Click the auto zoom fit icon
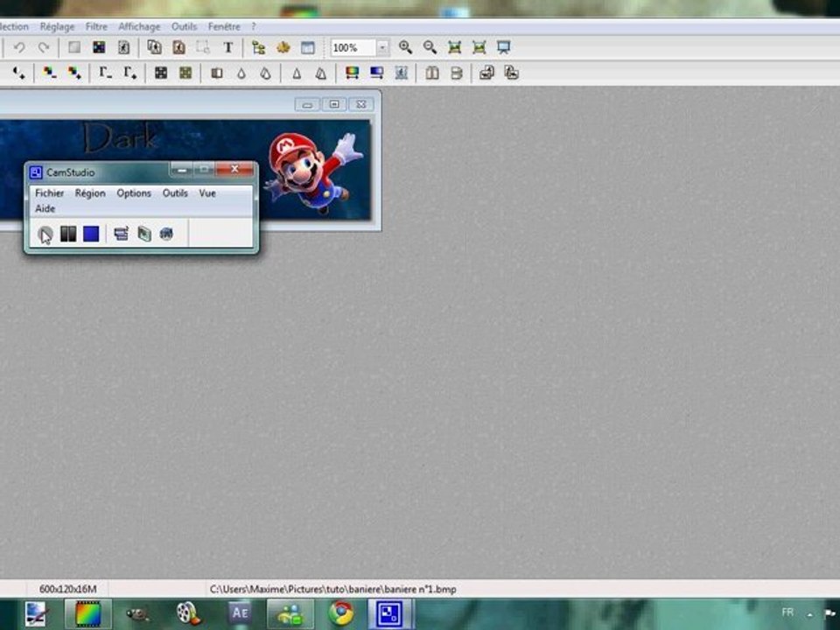840x630 pixels. tap(479, 47)
